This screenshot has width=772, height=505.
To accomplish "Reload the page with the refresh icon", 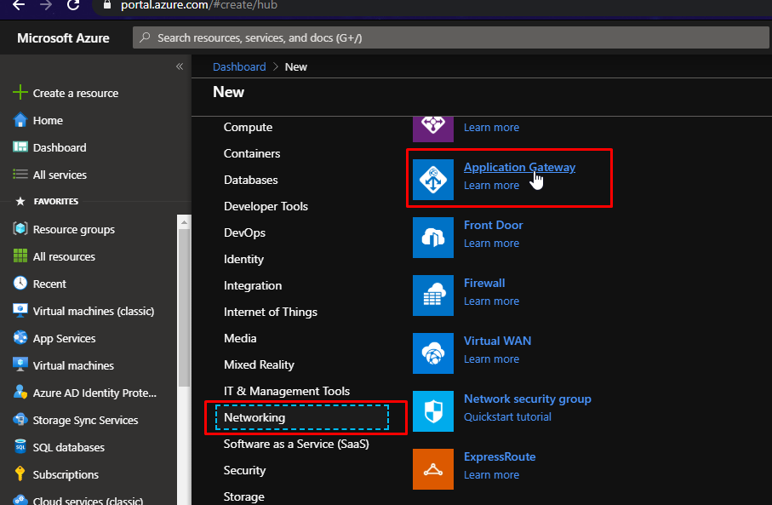I will [x=73, y=5].
